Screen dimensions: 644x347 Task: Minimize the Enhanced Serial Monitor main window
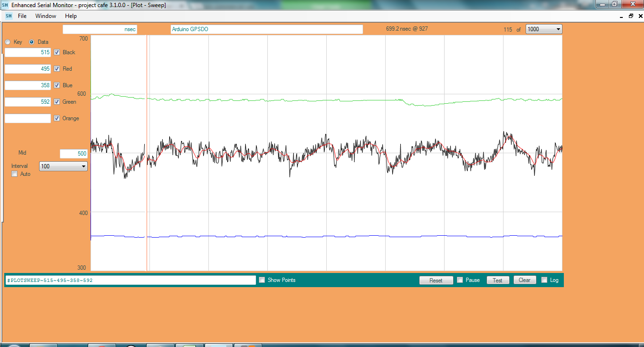pos(603,4)
